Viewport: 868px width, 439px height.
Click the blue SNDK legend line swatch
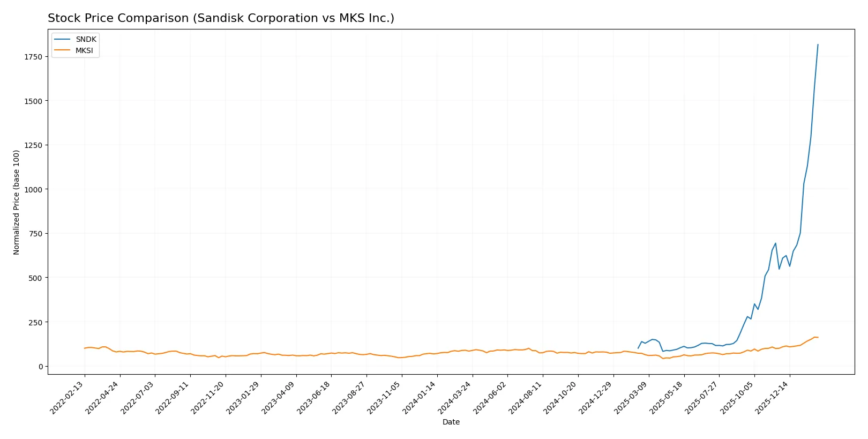62,40
